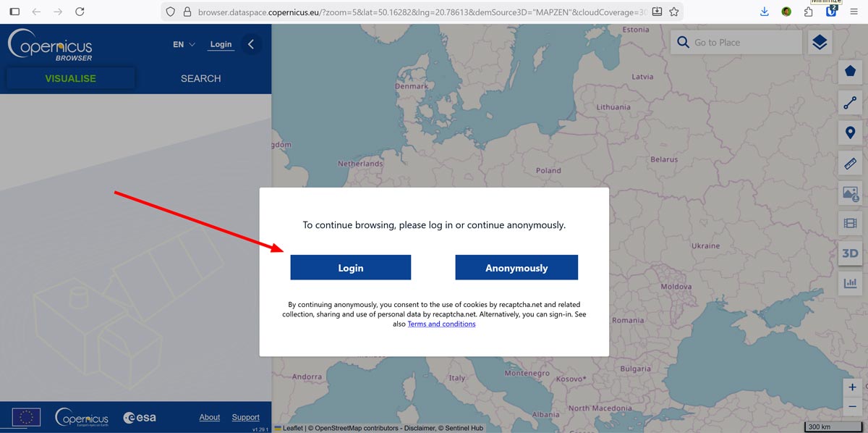The height and width of the screenshot is (433, 868).
Task: Click the download image icon
Action: coord(850,193)
